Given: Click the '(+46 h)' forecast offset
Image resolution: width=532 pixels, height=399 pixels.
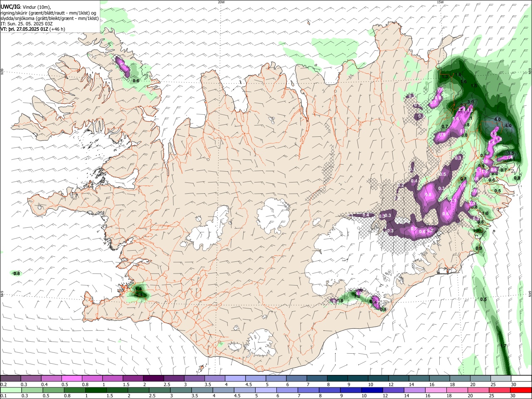Looking at the screenshot, I should pyautogui.click(x=57, y=29).
